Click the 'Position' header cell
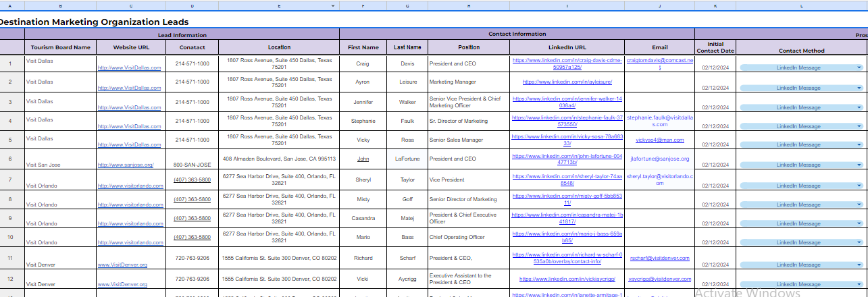 pyautogui.click(x=469, y=47)
